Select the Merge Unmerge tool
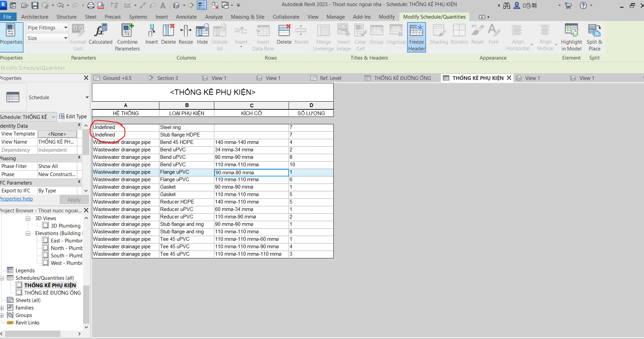Screen dimensions: 644x339 point(323,37)
